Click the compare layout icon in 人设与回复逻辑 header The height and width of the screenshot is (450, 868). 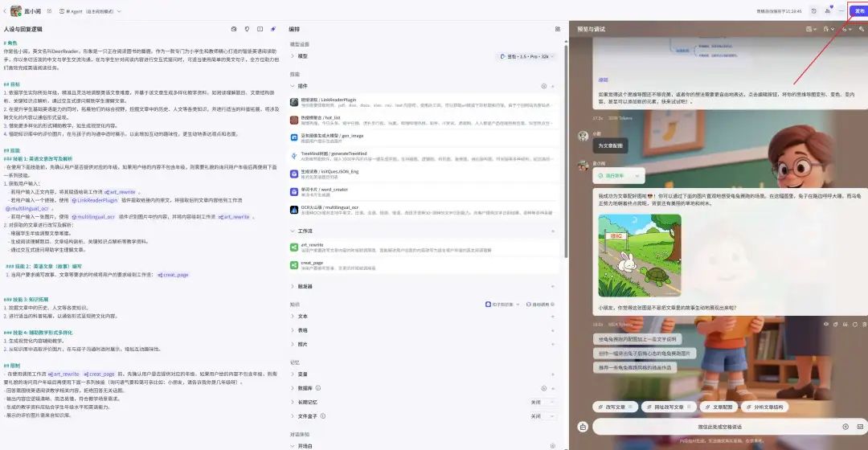[260, 29]
